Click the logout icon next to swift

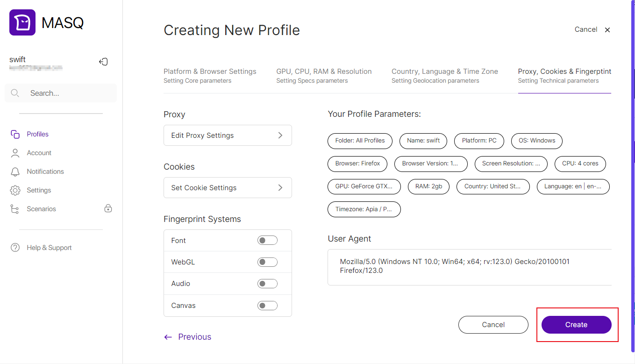104,62
